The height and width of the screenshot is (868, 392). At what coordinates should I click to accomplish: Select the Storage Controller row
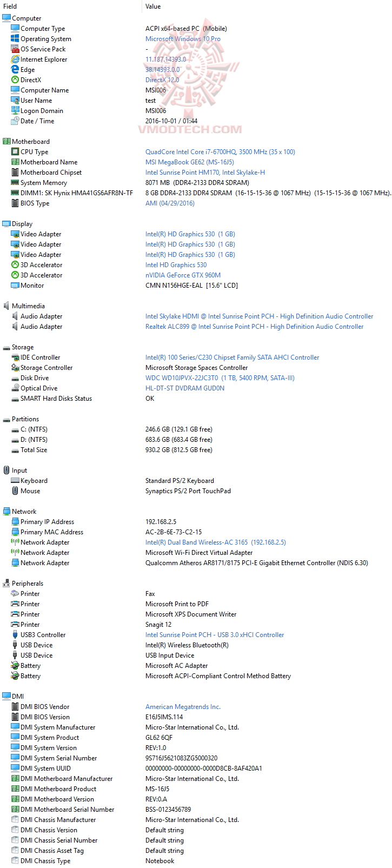[x=196, y=367]
